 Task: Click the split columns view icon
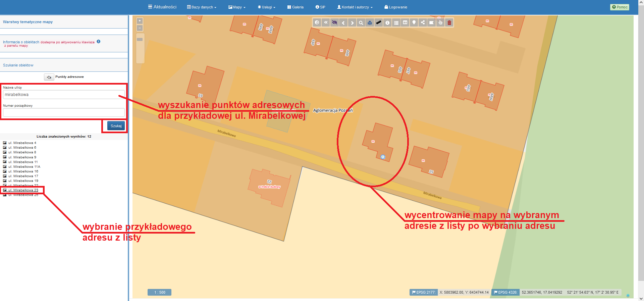[405, 23]
